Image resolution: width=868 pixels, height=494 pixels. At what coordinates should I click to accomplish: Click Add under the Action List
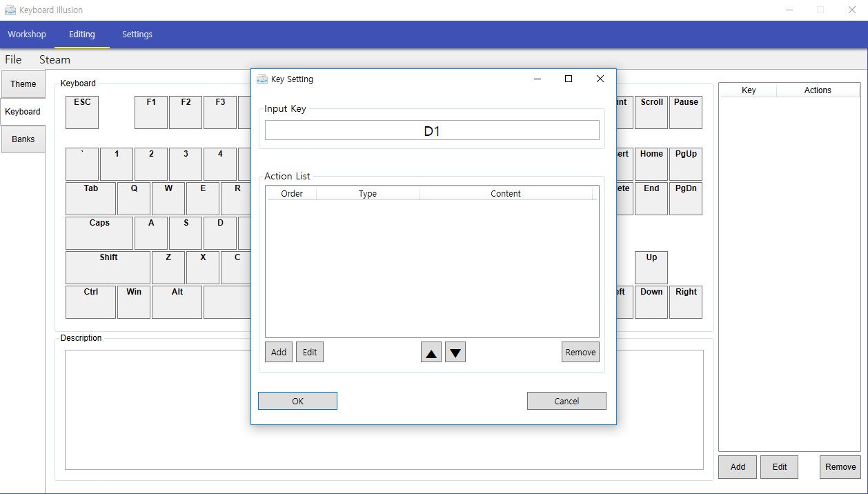[x=278, y=351]
